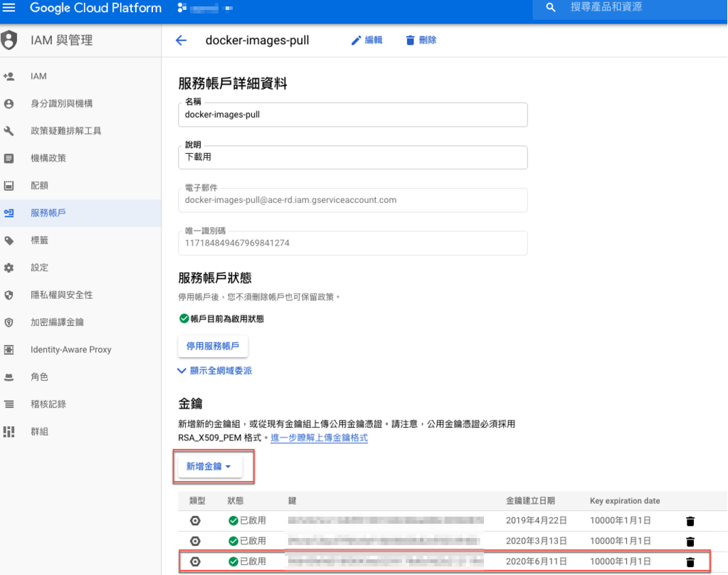Open 進一步瞭解上傳金鑰格式 link
The image size is (728, 575).
(x=319, y=438)
